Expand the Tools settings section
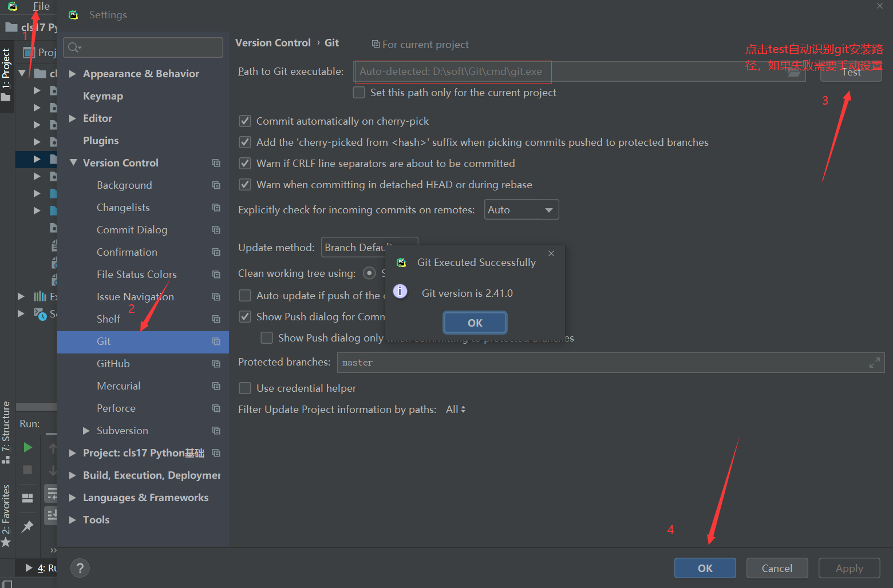 (73, 520)
